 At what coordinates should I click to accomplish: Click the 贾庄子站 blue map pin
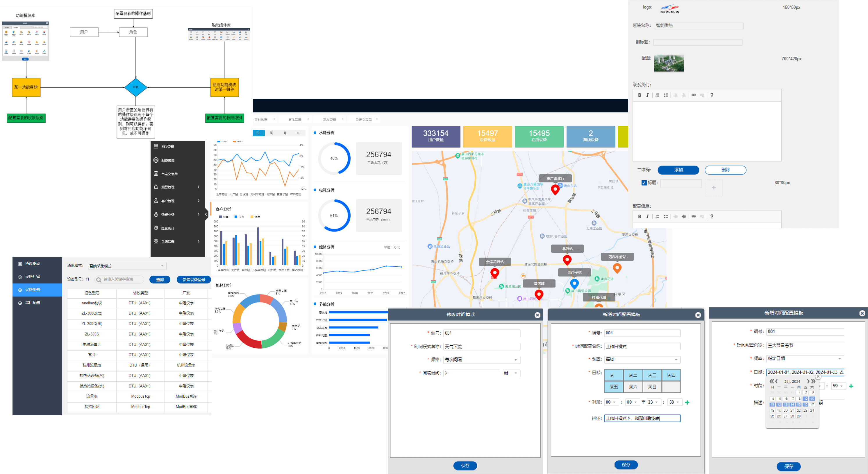tap(574, 283)
